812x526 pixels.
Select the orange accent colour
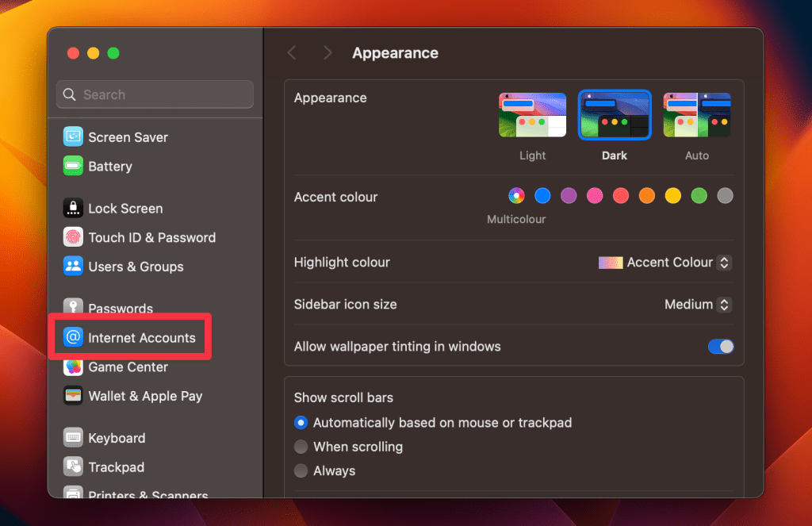(x=647, y=195)
